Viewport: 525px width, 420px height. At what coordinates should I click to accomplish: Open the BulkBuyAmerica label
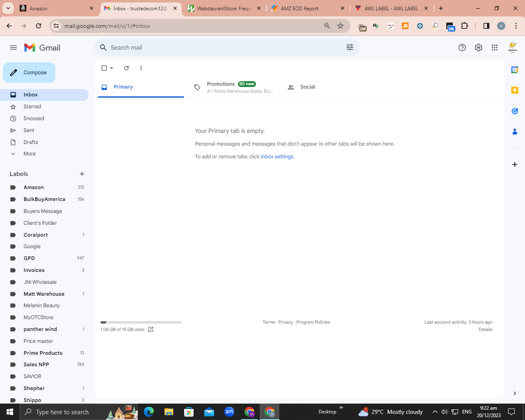tap(44, 199)
